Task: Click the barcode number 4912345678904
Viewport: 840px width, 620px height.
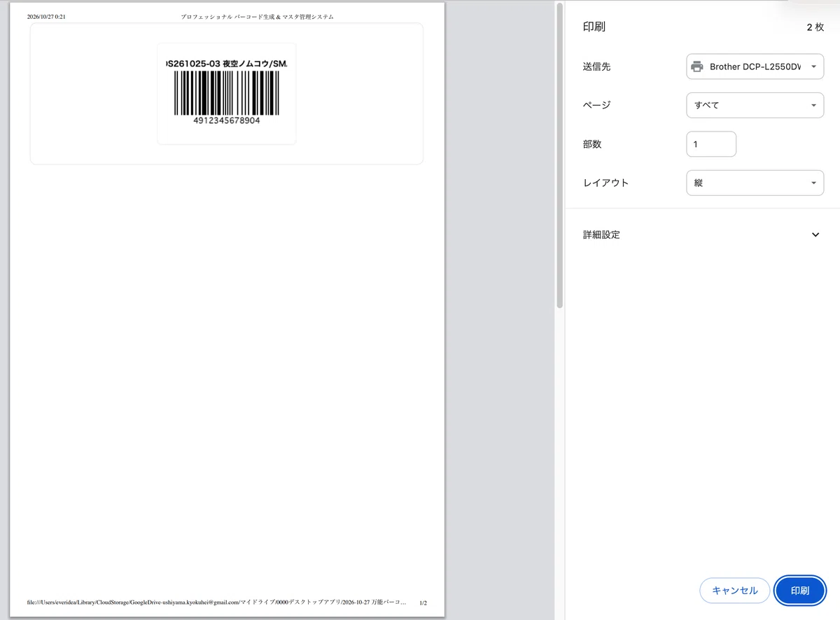Action: (x=227, y=120)
